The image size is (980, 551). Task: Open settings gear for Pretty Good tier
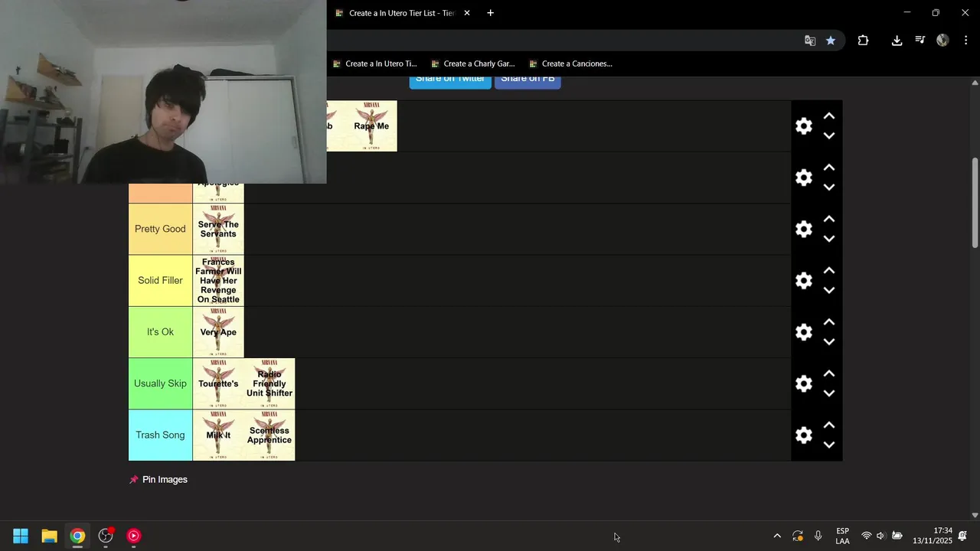[x=803, y=229]
